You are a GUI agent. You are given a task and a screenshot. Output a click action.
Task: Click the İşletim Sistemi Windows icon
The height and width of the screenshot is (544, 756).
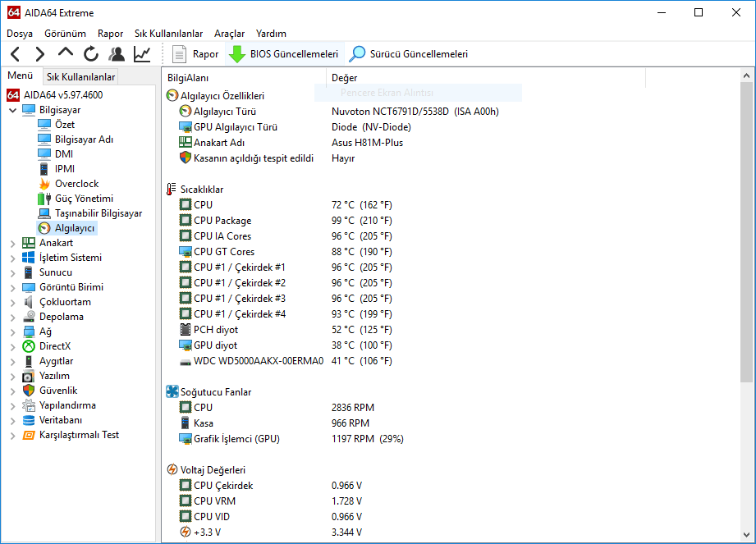coord(29,258)
